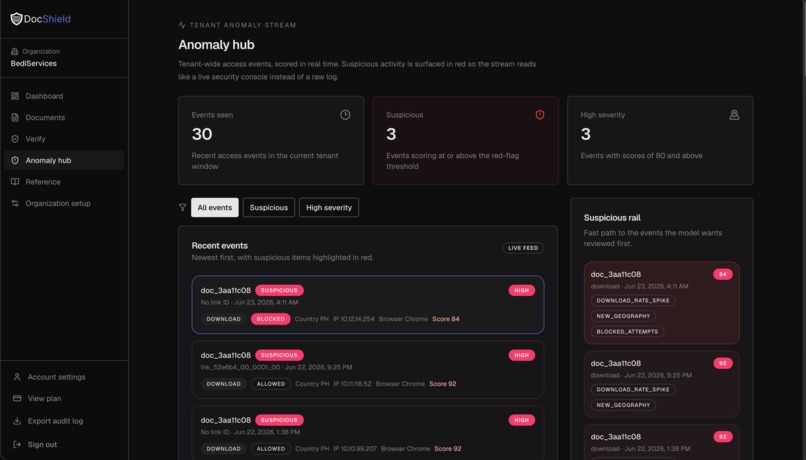Click the LIVE FEED badge
Screen dimensions: 806x460
tap(523, 248)
